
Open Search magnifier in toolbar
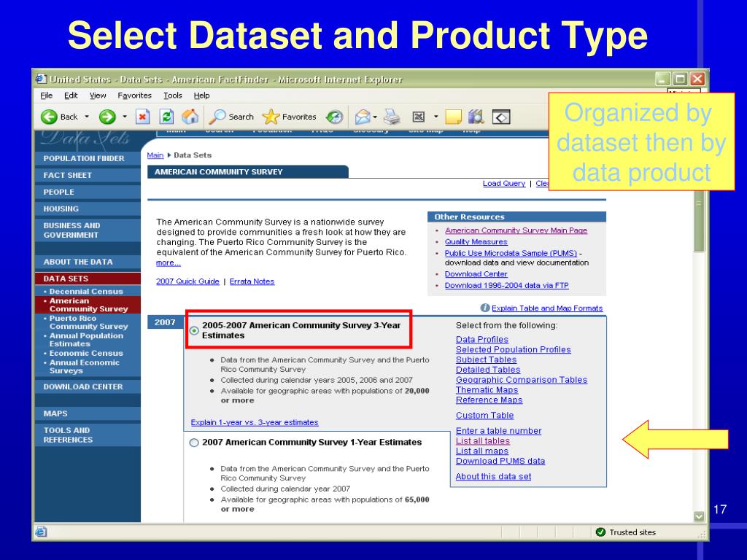tap(217, 117)
